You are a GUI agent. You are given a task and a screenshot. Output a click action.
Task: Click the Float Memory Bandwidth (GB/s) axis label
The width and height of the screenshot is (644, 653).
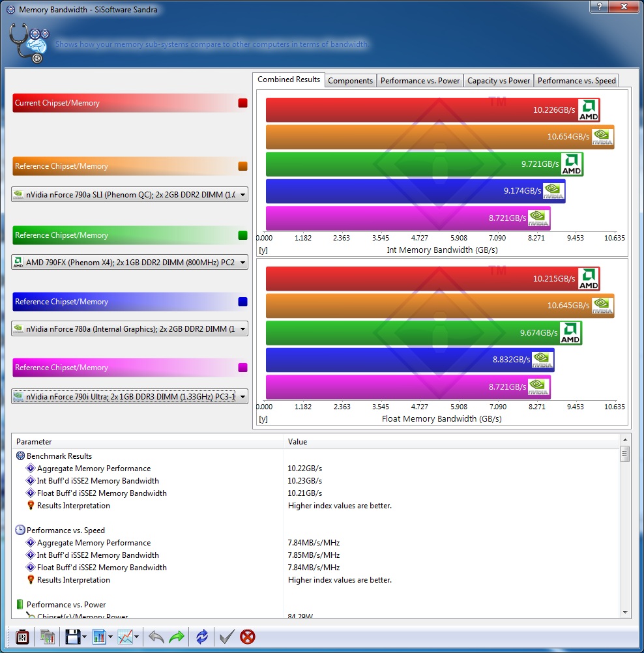pyautogui.click(x=441, y=418)
